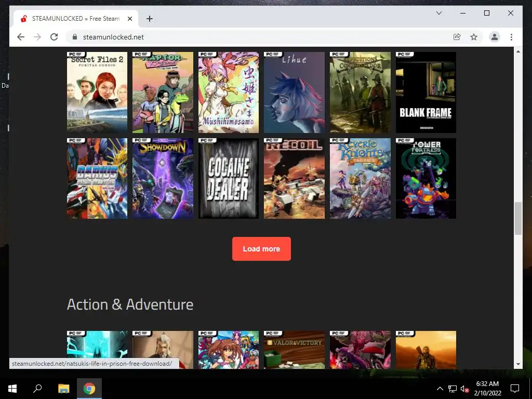The height and width of the screenshot is (399, 532).
Task: Open the Chrome profile avatar menu
Action: pos(495,37)
